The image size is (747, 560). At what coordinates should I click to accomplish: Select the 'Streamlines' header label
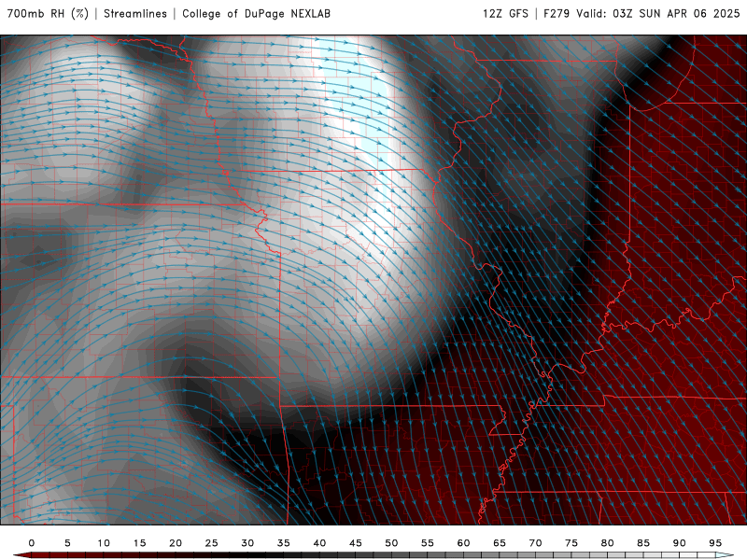(x=135, y=13)
